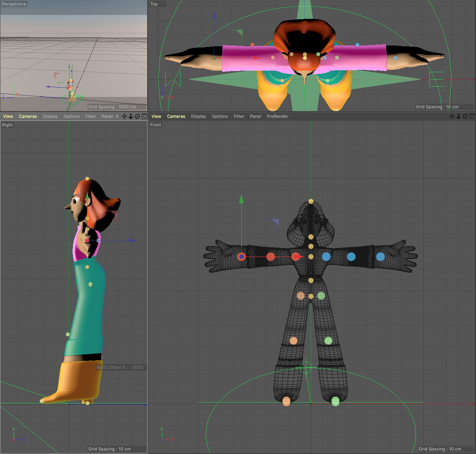
Task: Click the Grid Spacing text in the Right view
Action: click(109, 449)
